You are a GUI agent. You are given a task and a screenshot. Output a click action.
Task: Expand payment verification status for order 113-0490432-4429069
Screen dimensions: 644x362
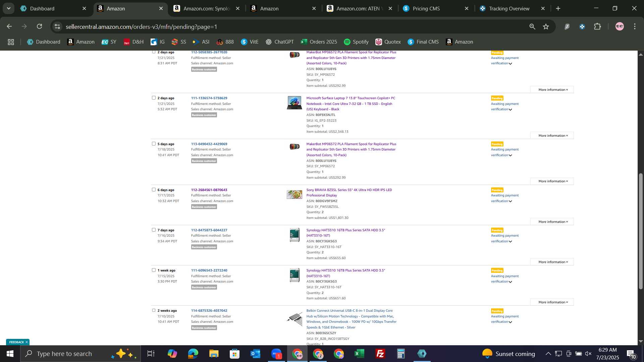[x=511, y=155]
